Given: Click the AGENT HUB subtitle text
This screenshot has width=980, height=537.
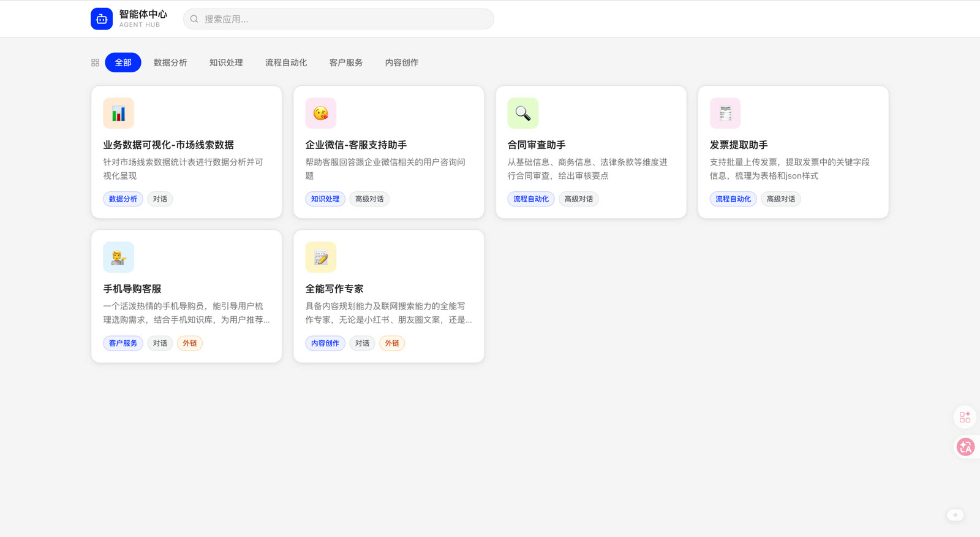Looking at the screenshot, I should coord(140,25).
